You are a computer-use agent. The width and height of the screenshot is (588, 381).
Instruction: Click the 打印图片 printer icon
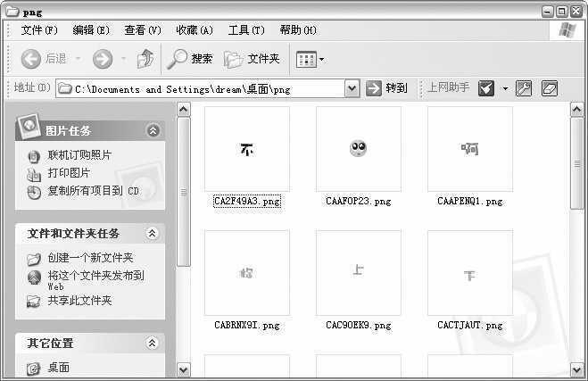point(34,174)
